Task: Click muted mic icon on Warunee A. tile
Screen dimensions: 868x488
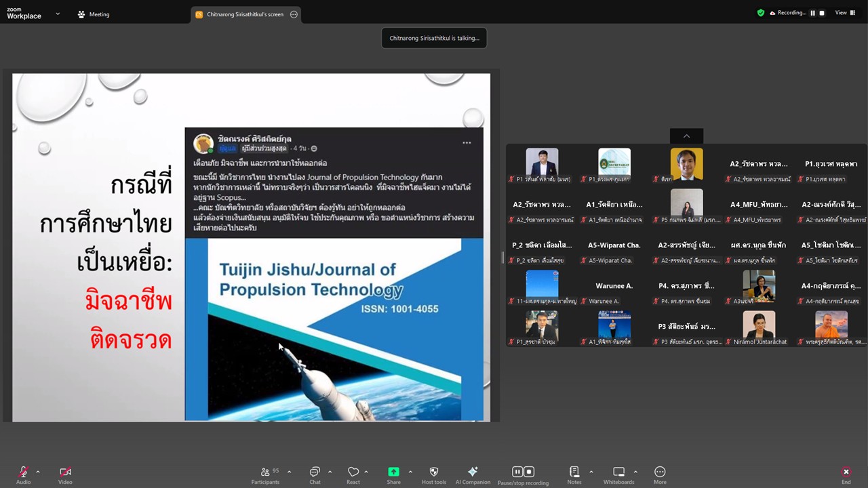Action: pyautogui.click(x=585, y=301)
